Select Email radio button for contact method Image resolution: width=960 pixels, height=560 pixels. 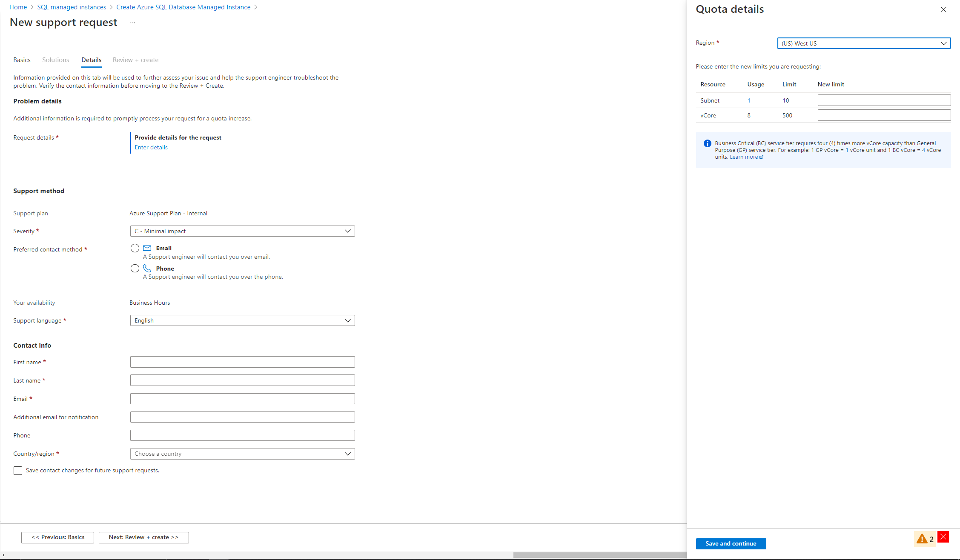coord(134,248)
